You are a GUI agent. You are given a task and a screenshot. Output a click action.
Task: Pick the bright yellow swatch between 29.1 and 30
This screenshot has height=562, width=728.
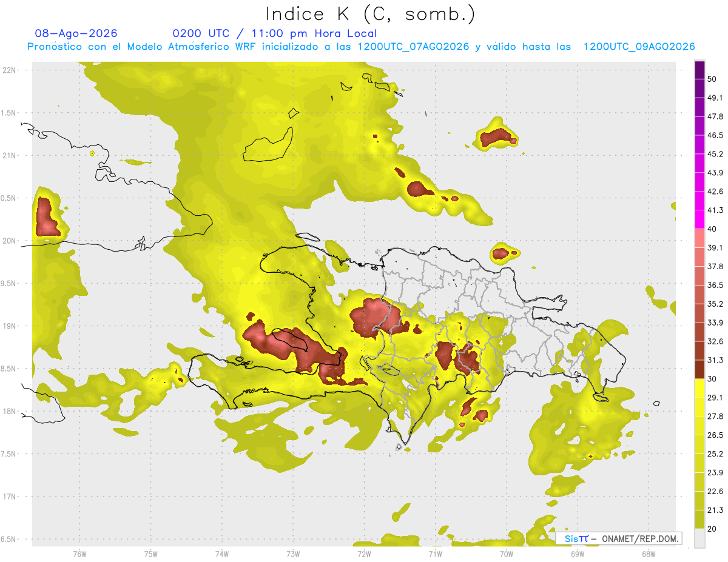coord(699,388)
